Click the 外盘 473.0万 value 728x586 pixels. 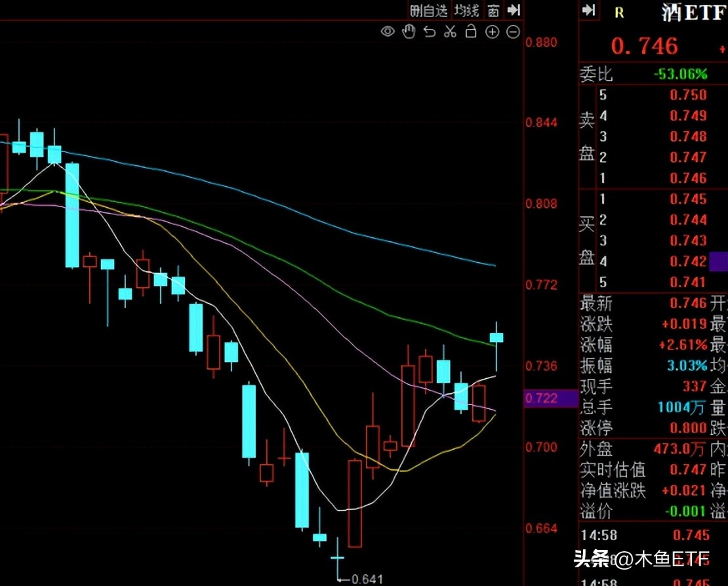click(679, 448)
